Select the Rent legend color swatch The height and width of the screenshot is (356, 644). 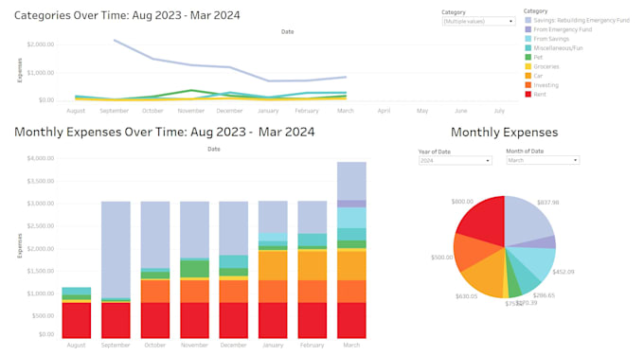[528, 95]
